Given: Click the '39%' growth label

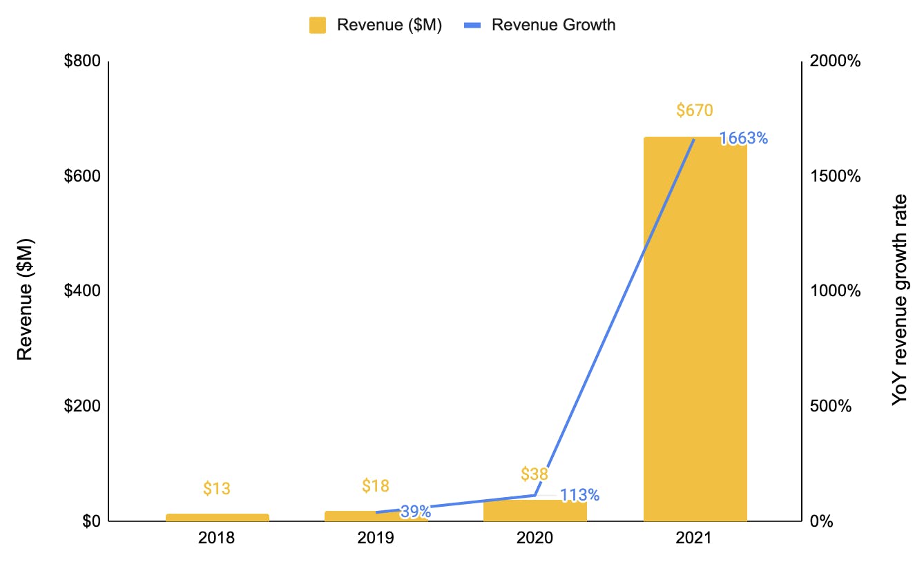Looking at the screenshot, I should [x=416, y=512].
